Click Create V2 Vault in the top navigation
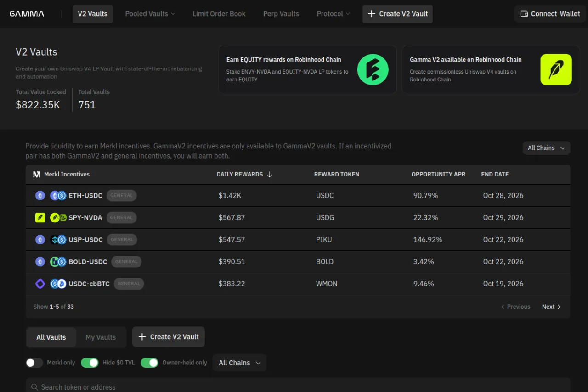 397,14
